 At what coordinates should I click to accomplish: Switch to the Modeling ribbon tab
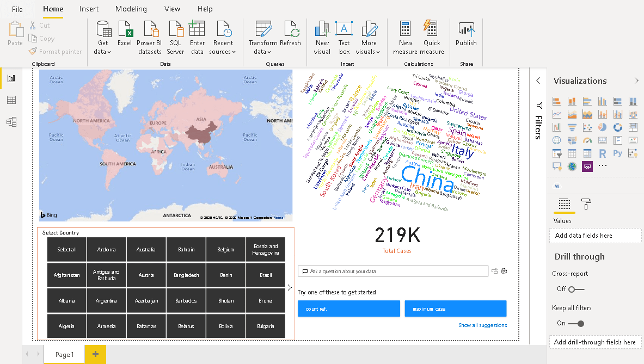pos(131,9)
